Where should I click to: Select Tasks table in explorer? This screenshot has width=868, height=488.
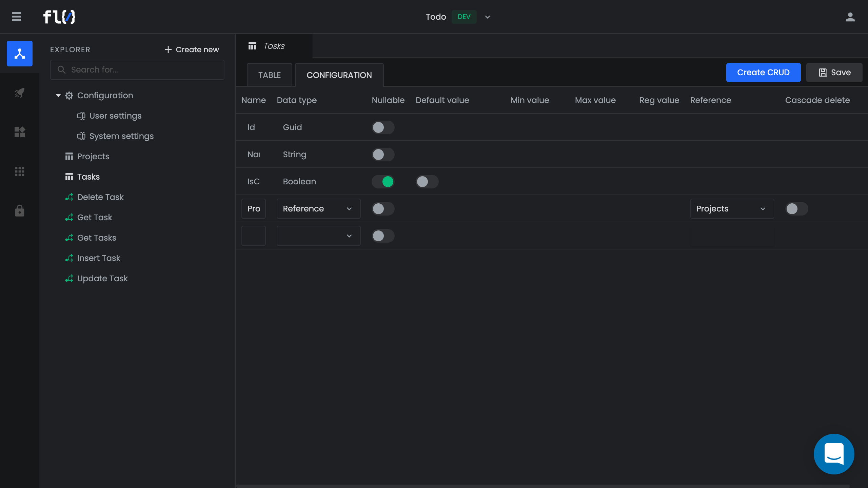pyautogui.click(x=88, y=177)
